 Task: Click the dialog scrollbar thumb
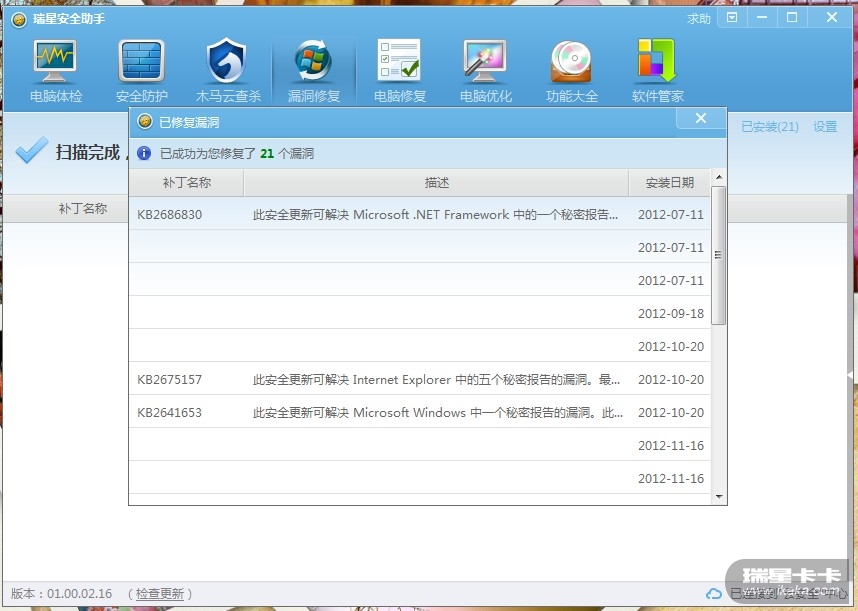718,255
